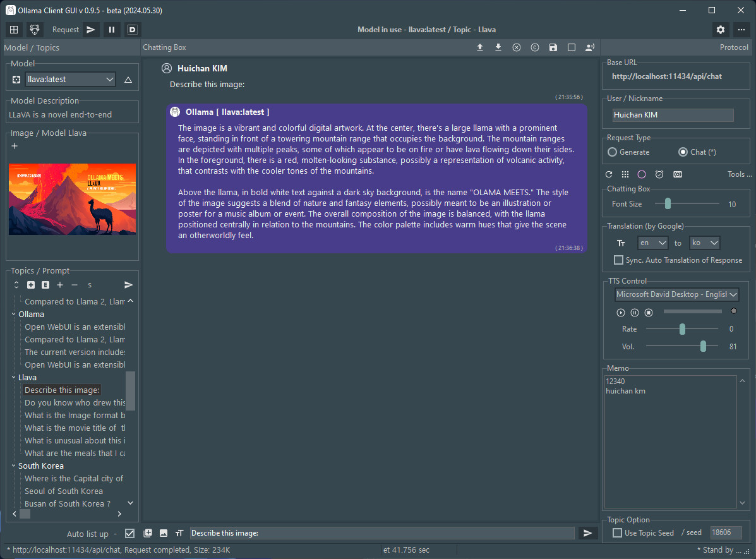
Task: Select 'What is unusual about this' topic
Action: click(x=75, y=440)
